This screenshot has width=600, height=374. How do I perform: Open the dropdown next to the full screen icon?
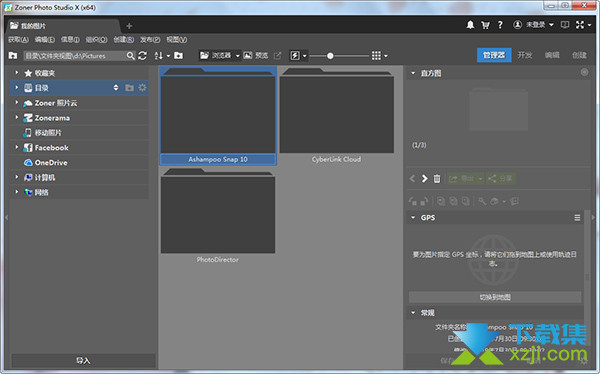coord(589,25)
